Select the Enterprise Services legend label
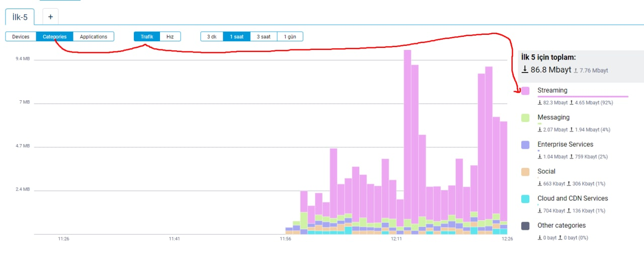Viewport: 644px width, 253px height. 565,144
